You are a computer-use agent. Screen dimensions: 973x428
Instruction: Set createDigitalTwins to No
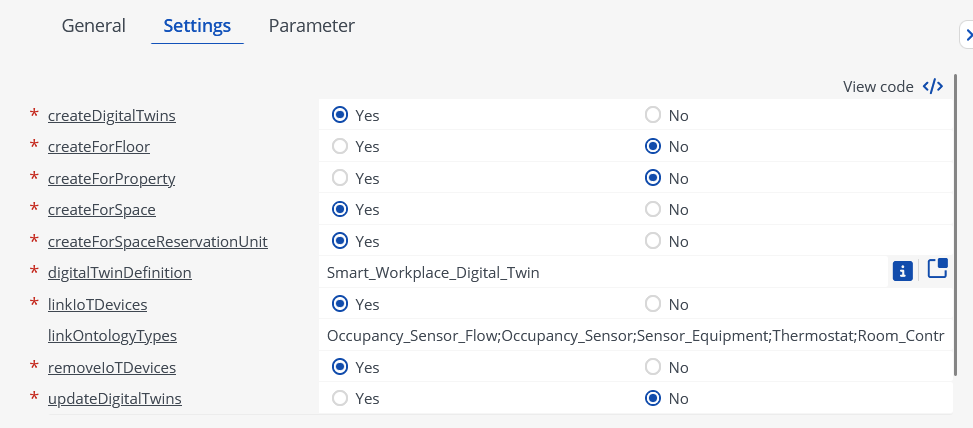coord(653,115)
